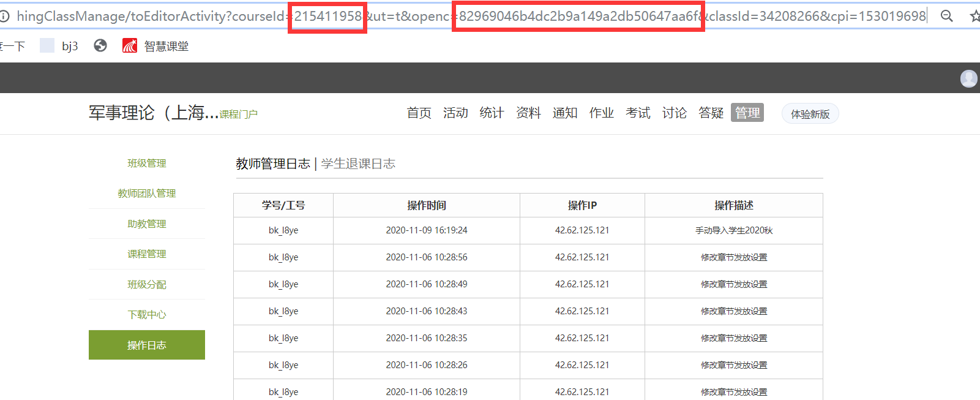Screen dimensions: 980x400
Task: Open 班级分配 in the sidebar
Action: pos(147,284)
